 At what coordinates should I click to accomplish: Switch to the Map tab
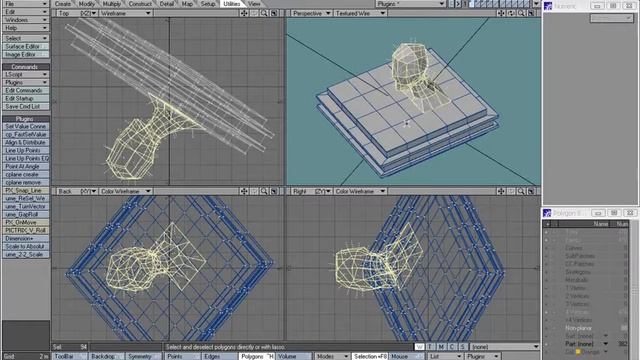click(187, 4)
